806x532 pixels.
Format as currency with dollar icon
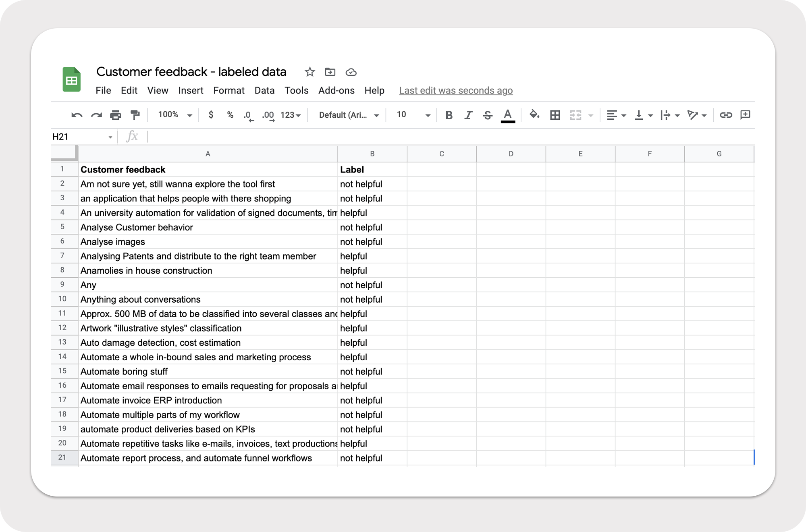211,115
